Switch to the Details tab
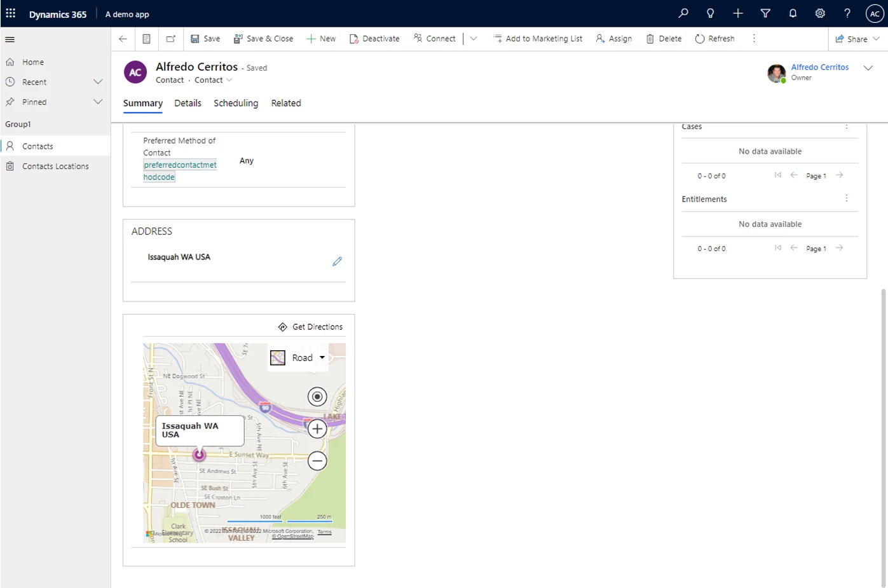Screen dimensions: 888x588 (188, 103)
